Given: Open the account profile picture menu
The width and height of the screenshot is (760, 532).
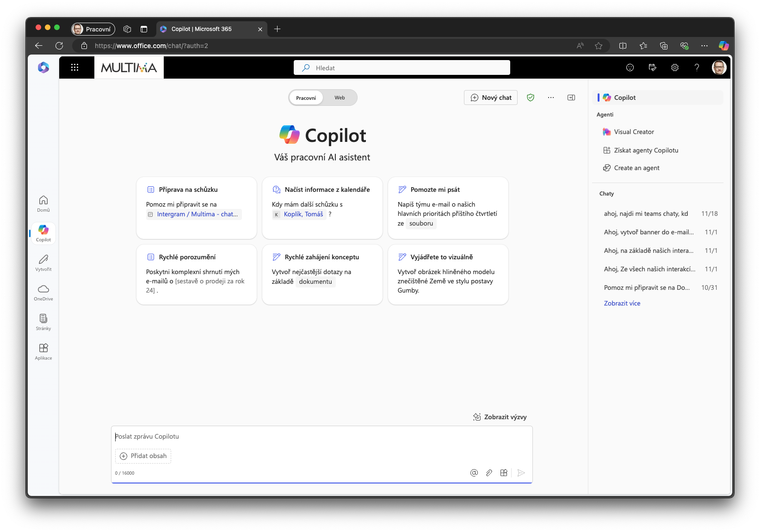Looking at the screenshot, I should [x=719, y=67].
